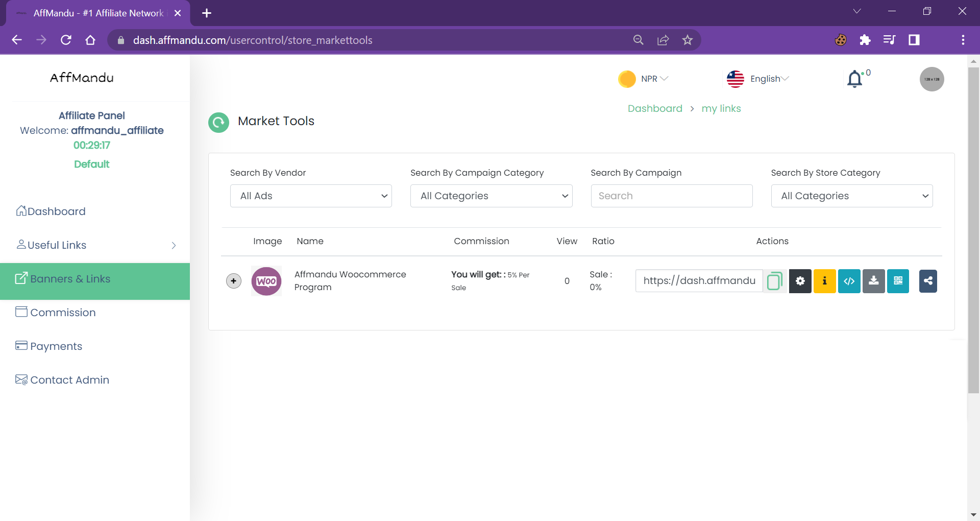Image resolution: width=980 pixels, height=521 pixels.
Task: Click the zoom magnifier in the address bar
Action: tap(639, 40)
